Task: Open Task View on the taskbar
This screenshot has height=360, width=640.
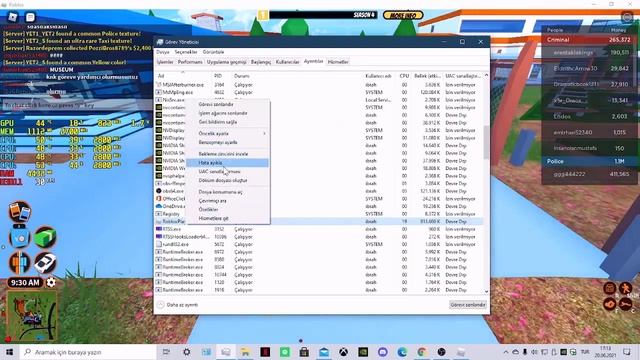Action: pyautogui.click(x=166, y=352)
